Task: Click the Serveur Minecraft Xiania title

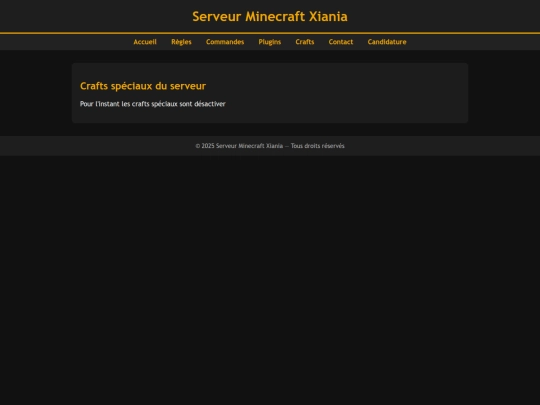Action: point(270,17)
